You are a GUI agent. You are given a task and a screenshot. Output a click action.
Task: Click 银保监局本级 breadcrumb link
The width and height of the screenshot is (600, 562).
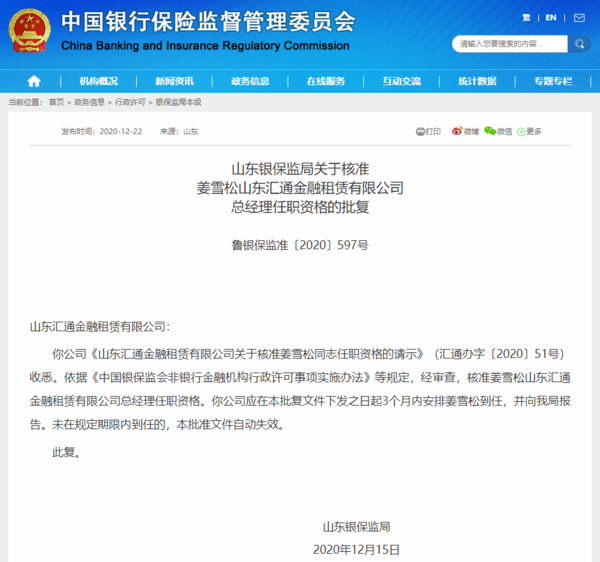178,102
